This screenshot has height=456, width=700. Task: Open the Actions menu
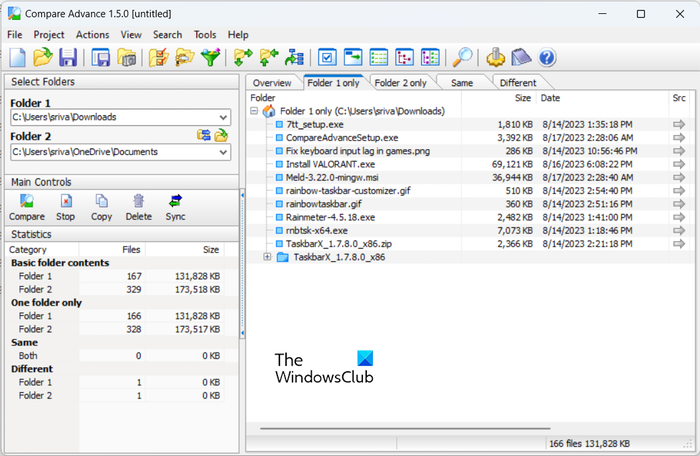(x=92, y=34)
